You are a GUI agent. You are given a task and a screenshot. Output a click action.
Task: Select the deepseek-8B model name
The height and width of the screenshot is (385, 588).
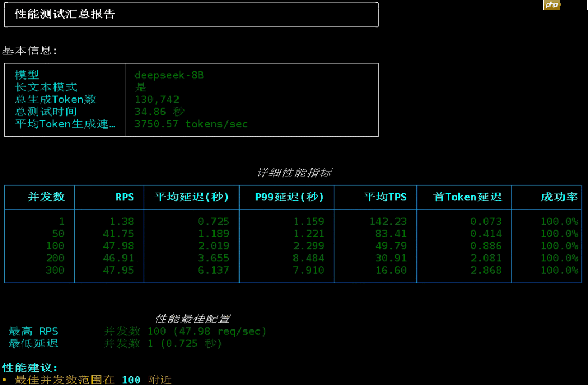[169, 75]
